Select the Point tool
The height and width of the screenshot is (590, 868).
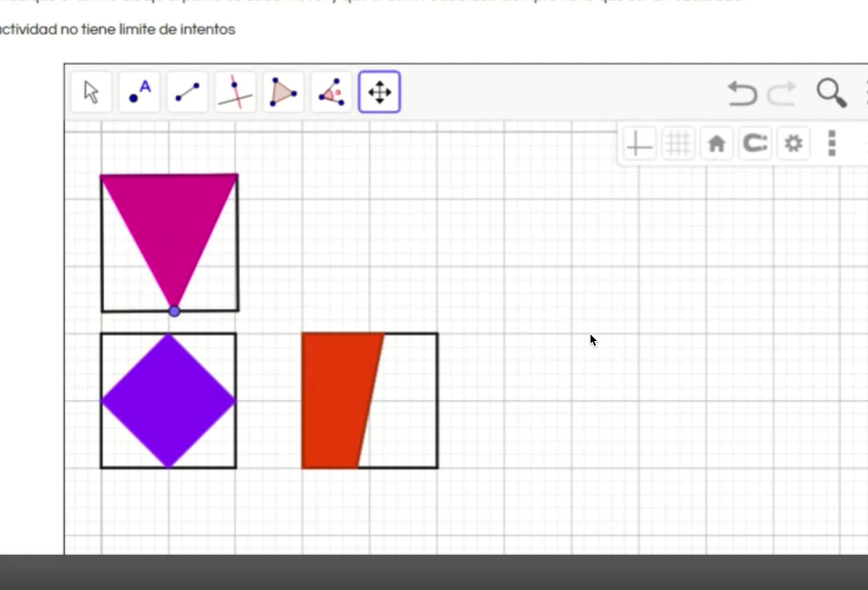[x=139, y=92]
